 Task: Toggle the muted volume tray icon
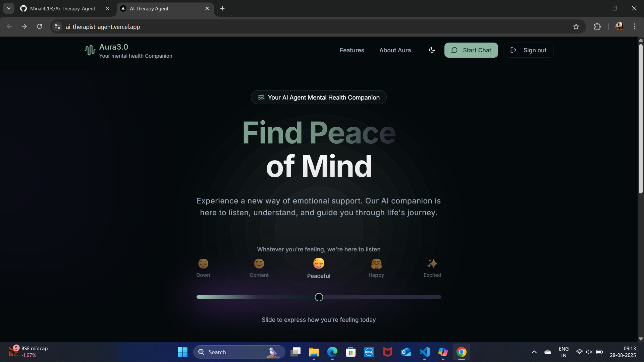(589, 352)
